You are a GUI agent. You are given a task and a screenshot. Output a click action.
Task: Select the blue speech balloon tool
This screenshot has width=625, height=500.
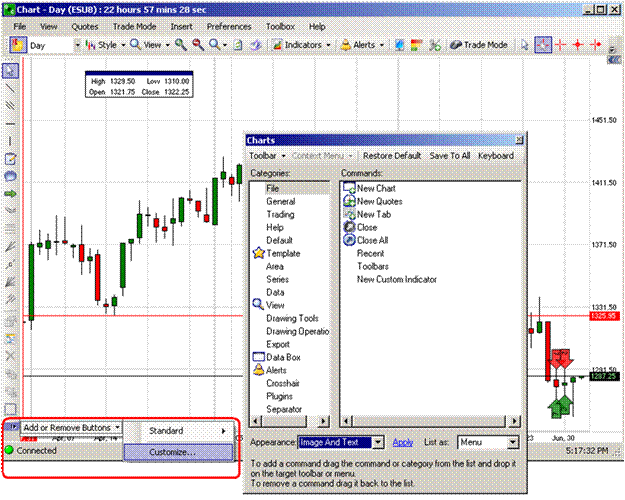click(10, 176)
